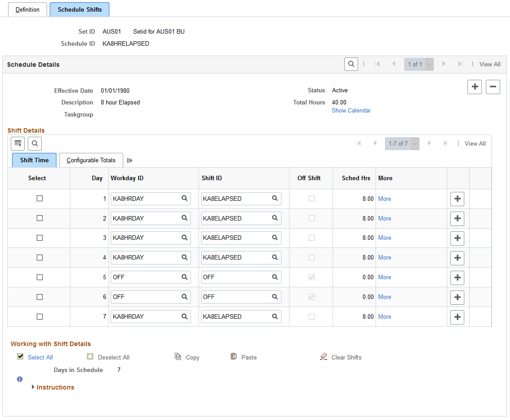The width and height of the screenshot is (510, 420).
Task: Click the find icon in Schedule Details header
Action: (351, 64)
